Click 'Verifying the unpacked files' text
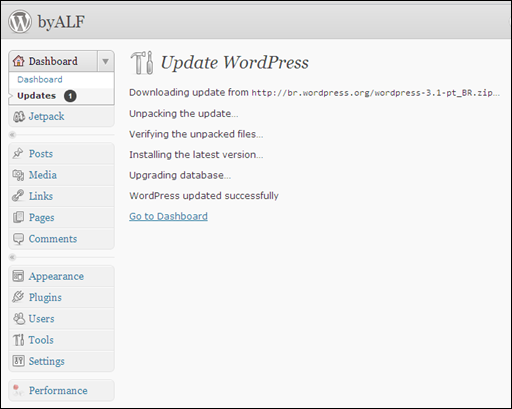The image size is (512, 409). pos(196,134)
